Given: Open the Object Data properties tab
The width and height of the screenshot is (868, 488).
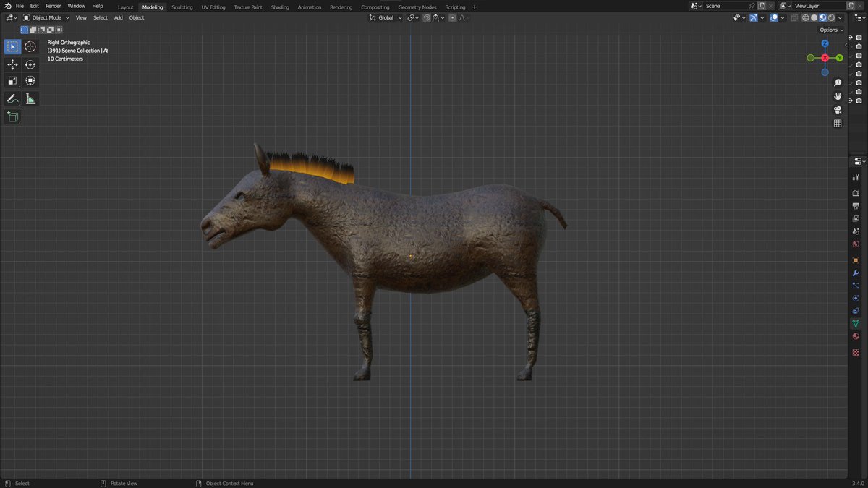Looking at the screenshot, I should 856,323.
